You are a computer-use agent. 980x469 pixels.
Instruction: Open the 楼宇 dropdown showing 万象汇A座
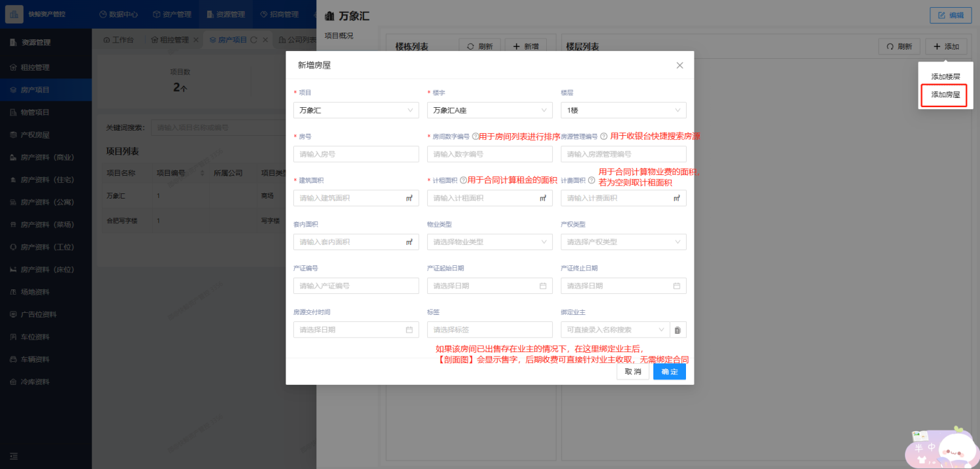[490, 110]
